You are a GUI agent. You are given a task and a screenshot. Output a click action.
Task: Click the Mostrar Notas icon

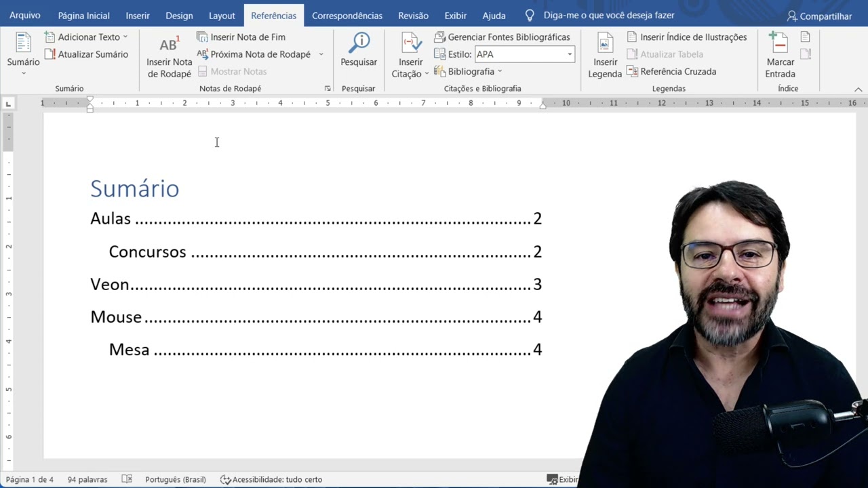[x=202, y=71]
